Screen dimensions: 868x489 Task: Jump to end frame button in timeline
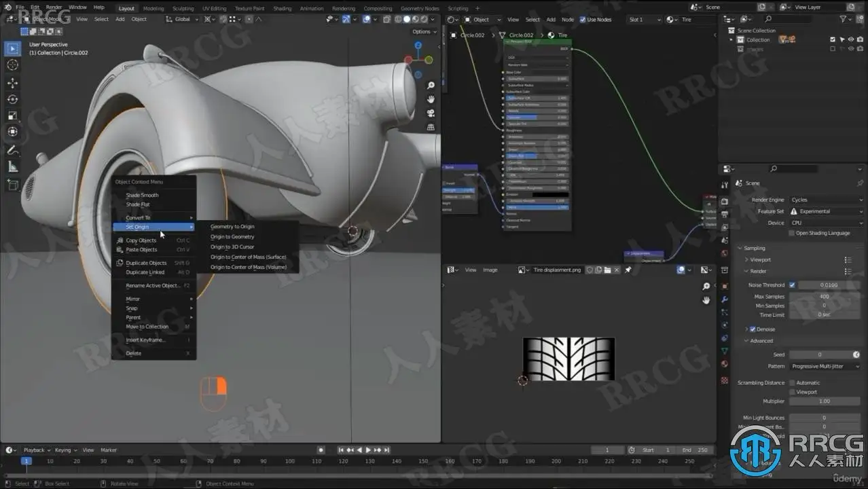[x=386, y=450]
